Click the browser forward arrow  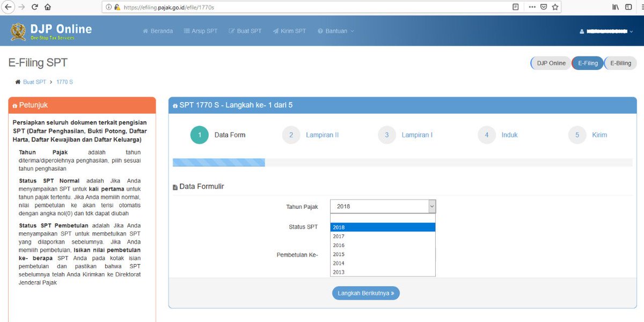click(x=21, y=7)
